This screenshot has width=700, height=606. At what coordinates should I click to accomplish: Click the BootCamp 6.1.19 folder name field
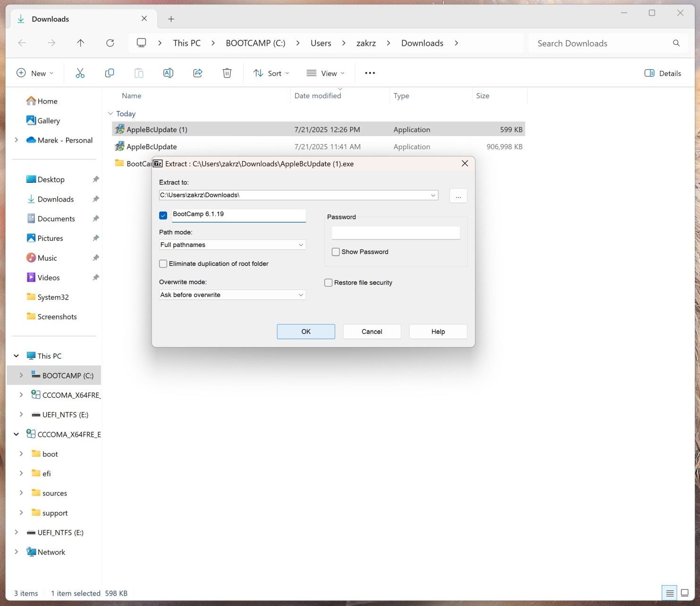[238, 215]
